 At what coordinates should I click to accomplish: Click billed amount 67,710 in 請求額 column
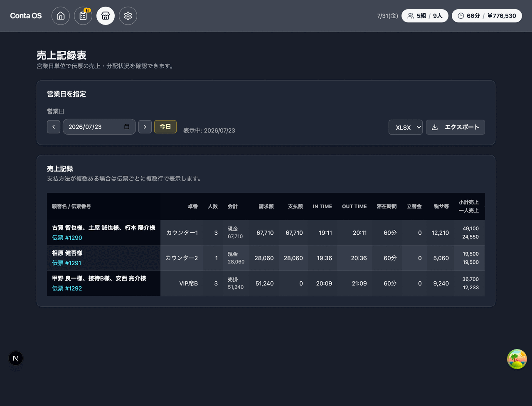(265, 233)
